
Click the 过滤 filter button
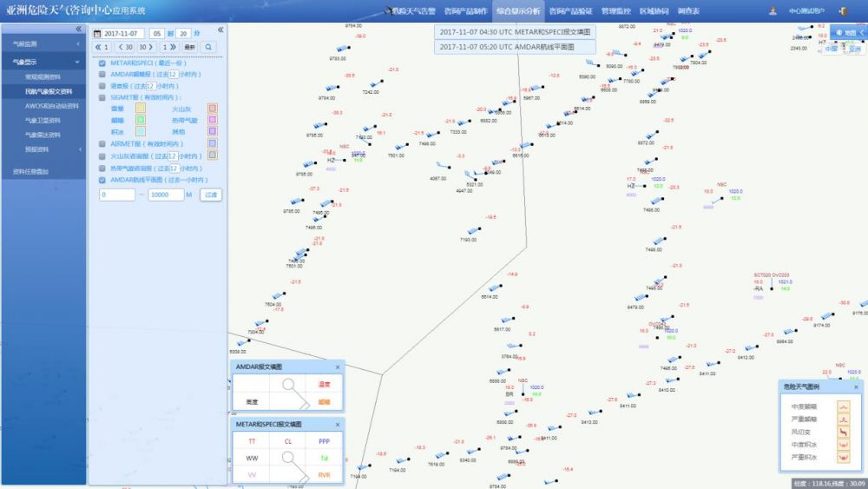pos(210,195)
